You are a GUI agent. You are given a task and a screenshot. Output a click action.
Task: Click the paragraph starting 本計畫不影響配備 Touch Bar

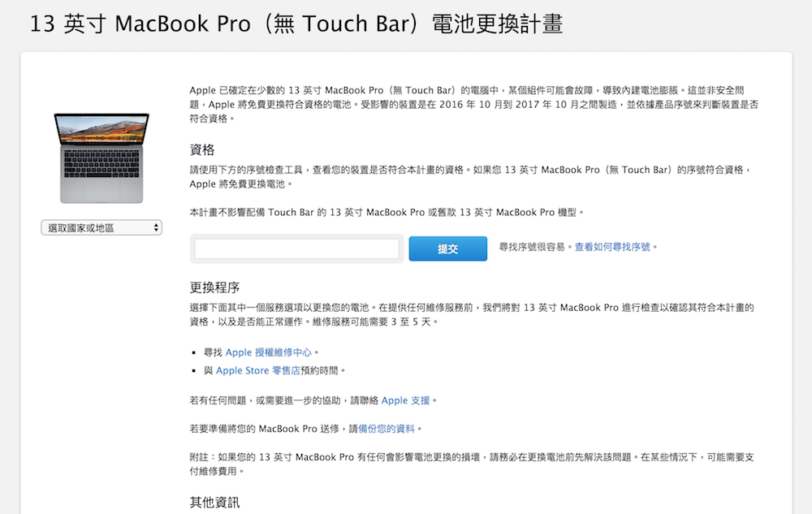pos(387,212)
